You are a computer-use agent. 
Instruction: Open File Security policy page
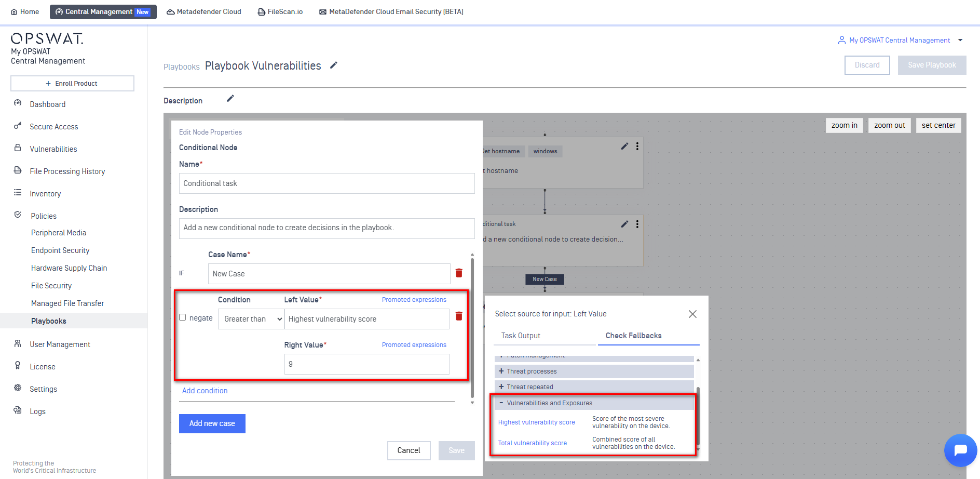51,286
